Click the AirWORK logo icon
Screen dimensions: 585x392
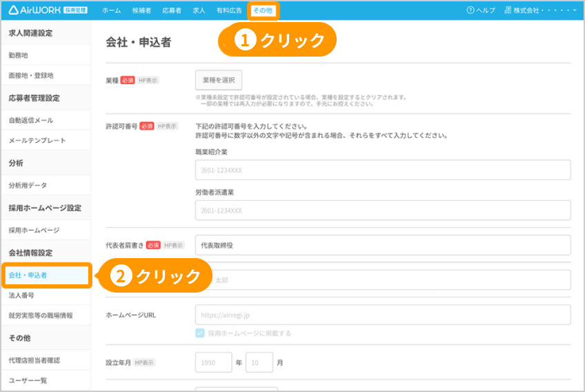(13, 10)
